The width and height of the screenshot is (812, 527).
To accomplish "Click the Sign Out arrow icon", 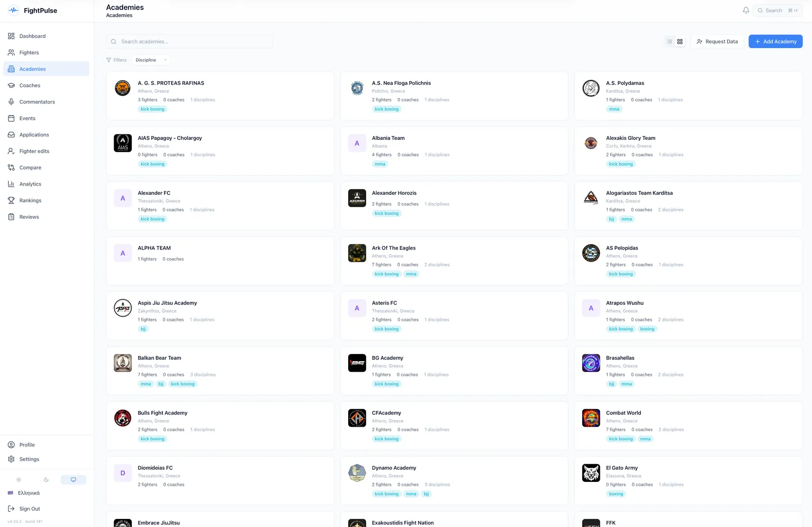I will (11, 509).
